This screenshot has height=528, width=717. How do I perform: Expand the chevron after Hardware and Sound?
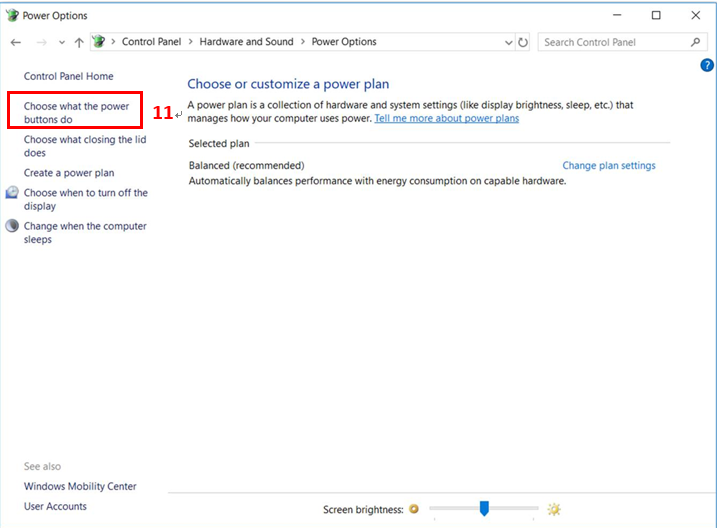coord(303,42)
